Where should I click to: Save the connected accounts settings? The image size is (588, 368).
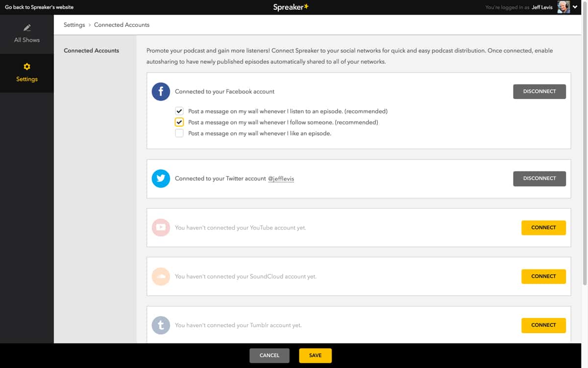pos(315,355)
